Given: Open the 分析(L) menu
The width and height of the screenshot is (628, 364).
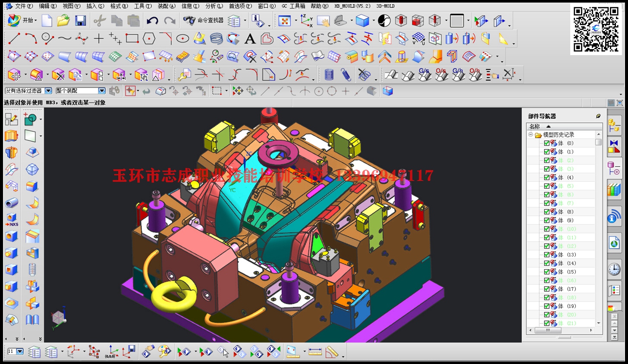Looking at the screenshot, I should 214,6.
